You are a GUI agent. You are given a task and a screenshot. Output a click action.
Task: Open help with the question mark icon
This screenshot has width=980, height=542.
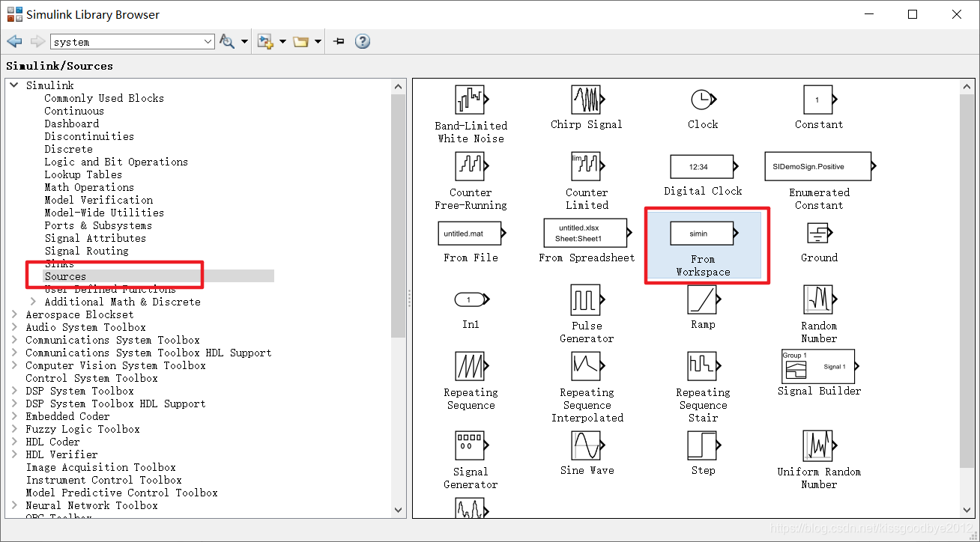coord(363,42)
